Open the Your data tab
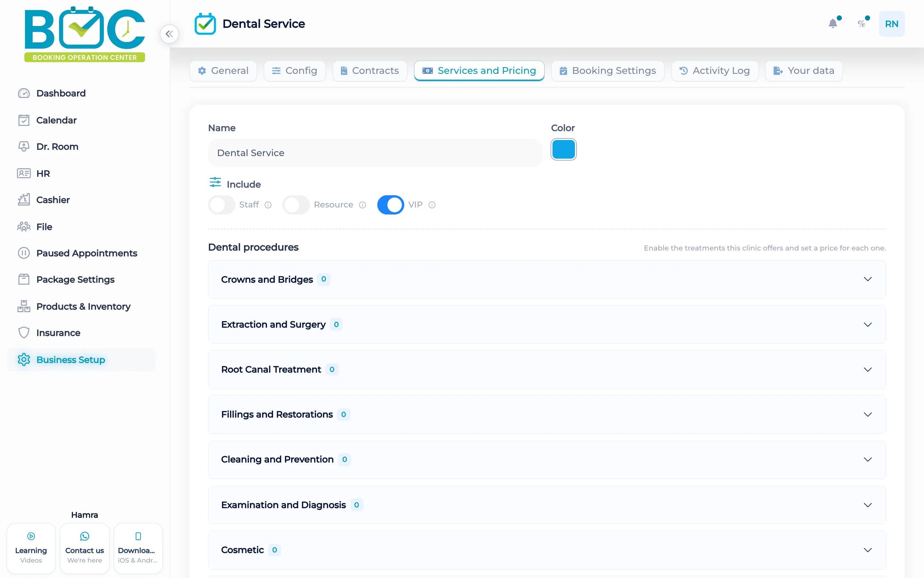 (804, 71)
